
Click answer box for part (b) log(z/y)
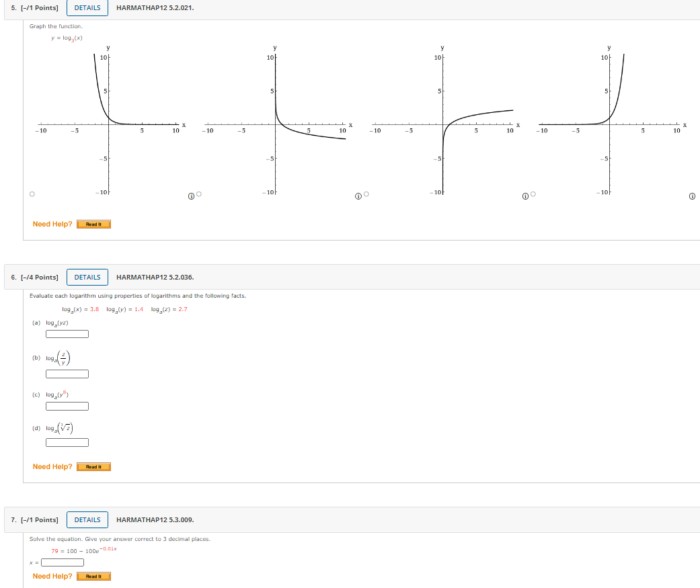67,374
